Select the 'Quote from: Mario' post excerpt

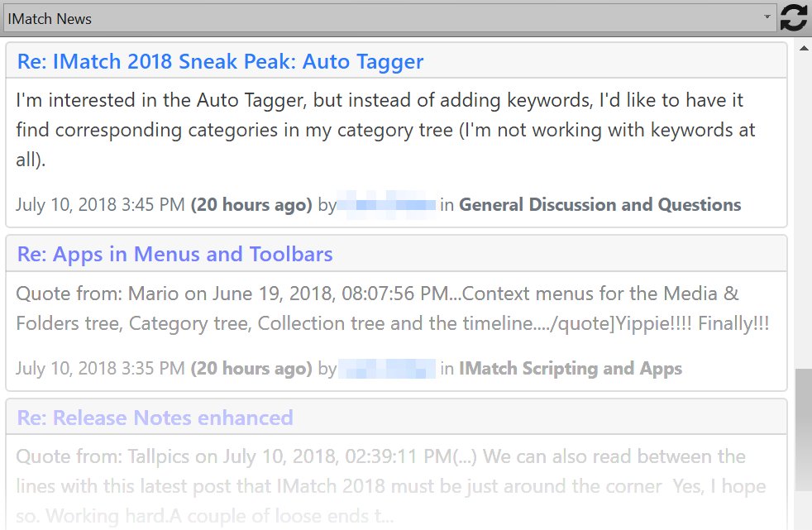393,308
